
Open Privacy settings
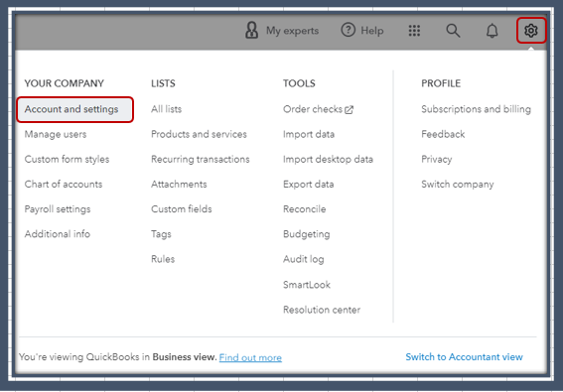click(437, 160)
